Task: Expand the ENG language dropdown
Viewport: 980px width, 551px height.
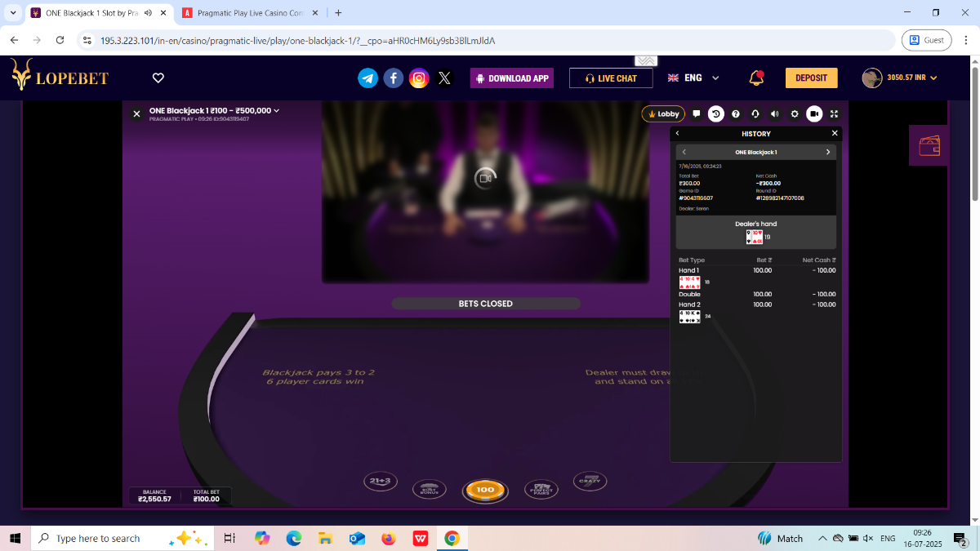Action: 693,78
